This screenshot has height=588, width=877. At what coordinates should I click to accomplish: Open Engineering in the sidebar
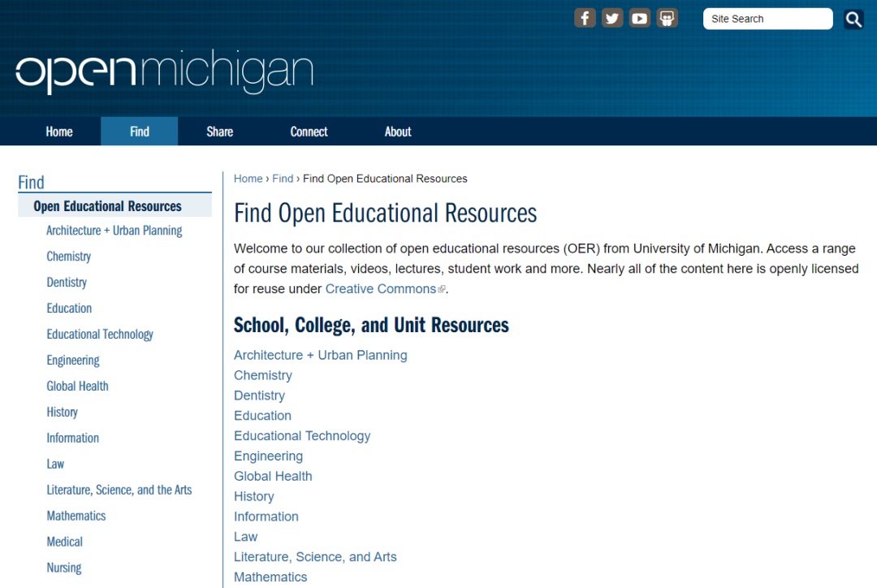pos(73,361)
